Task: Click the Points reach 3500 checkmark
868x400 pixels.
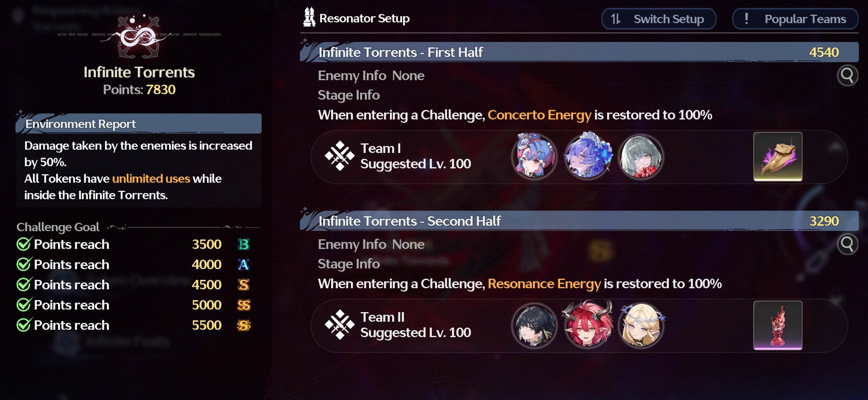Action: click(24, 244)
